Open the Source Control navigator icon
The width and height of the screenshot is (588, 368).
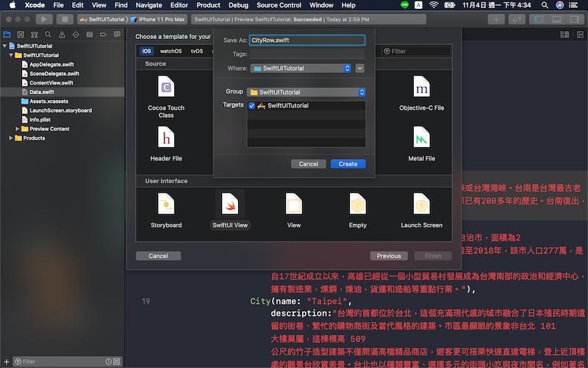point(21,35)
